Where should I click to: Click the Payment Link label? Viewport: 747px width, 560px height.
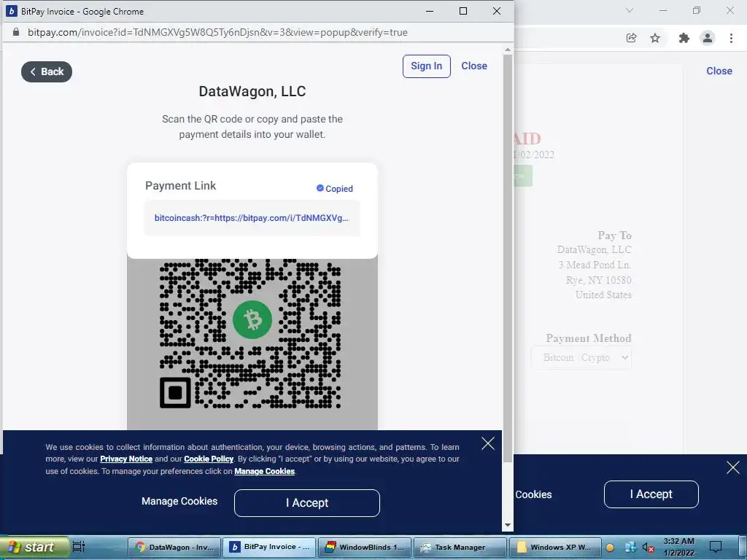(x=181, y=186)
